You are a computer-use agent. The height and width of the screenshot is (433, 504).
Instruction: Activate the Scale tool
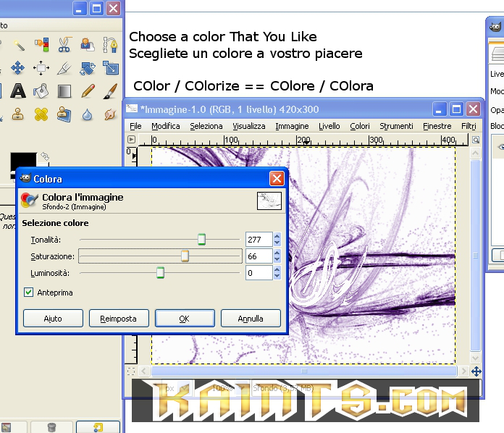[111, 68]
